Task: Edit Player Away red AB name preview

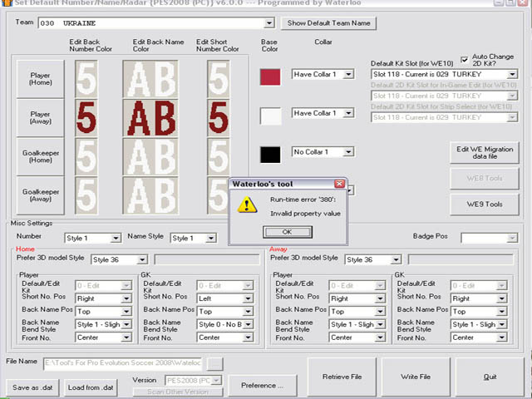Action: 150,118
